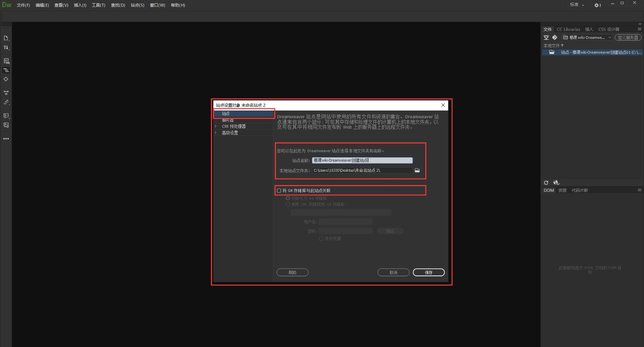Click the refresh icon above DOM panel
Screen dimensions: 644x347
pyautogui.click(x=546, y=183)
